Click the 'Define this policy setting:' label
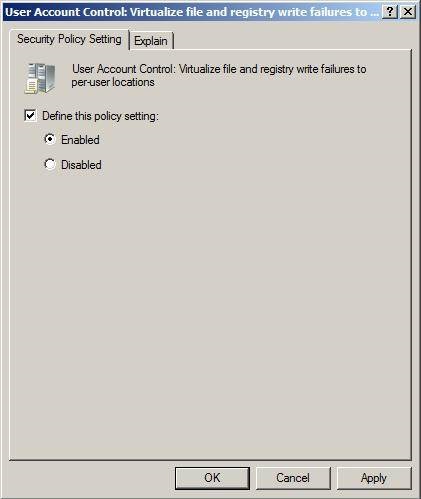 tap(100, 116)
